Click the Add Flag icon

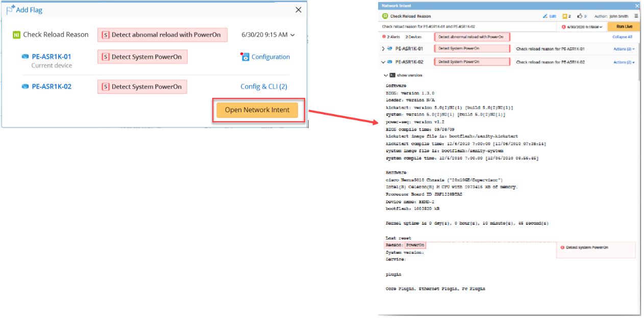[x=10, y=10]
